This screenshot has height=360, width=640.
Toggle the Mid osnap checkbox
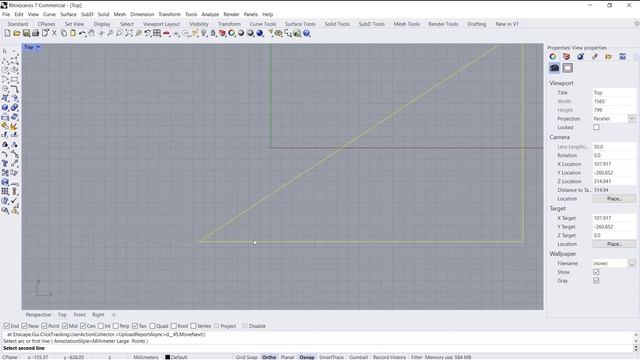tap(64, 326)
